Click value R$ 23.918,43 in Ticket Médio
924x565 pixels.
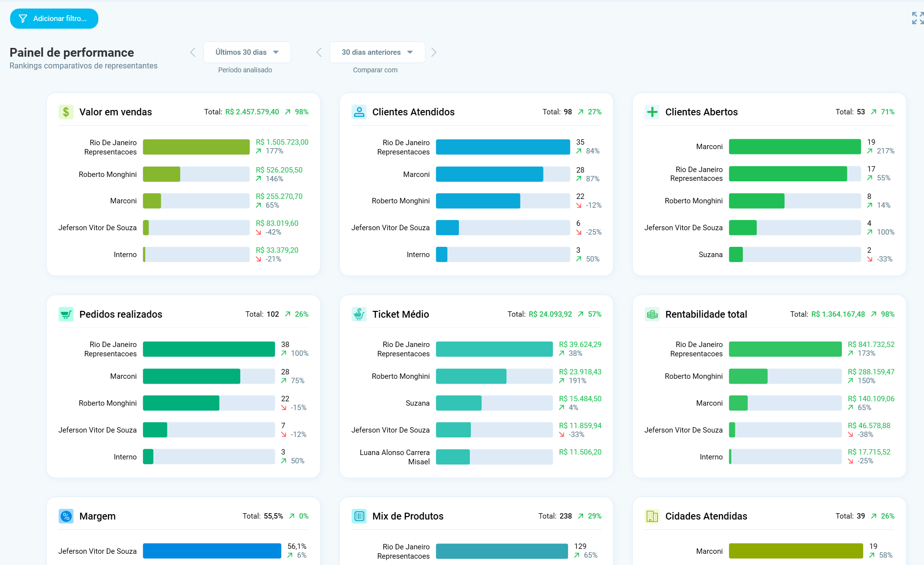click(580, 372)
